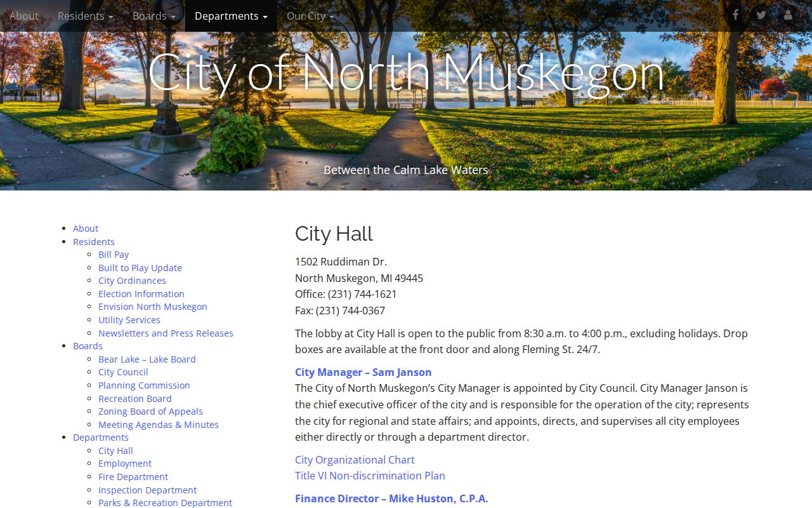
Task: Open the City Organizational Chart link
Action: [x=355, y=460]
